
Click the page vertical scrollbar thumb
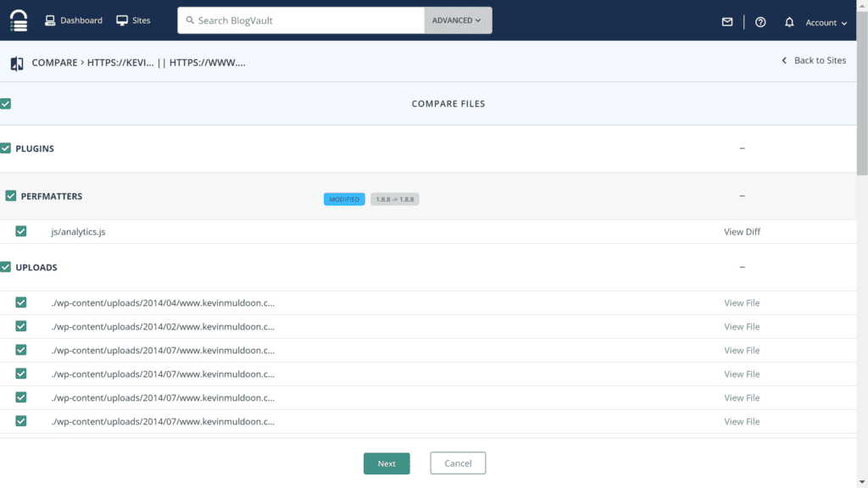click(x=862, y=91)
